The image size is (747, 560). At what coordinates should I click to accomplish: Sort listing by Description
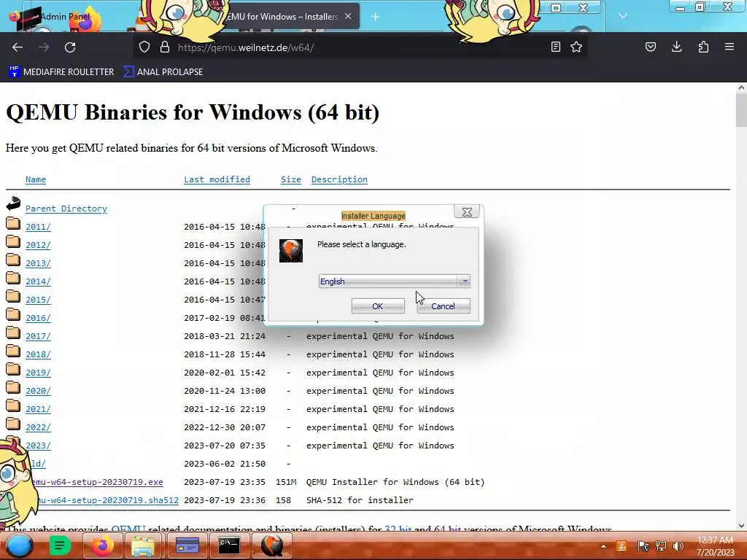click(339, 179)
